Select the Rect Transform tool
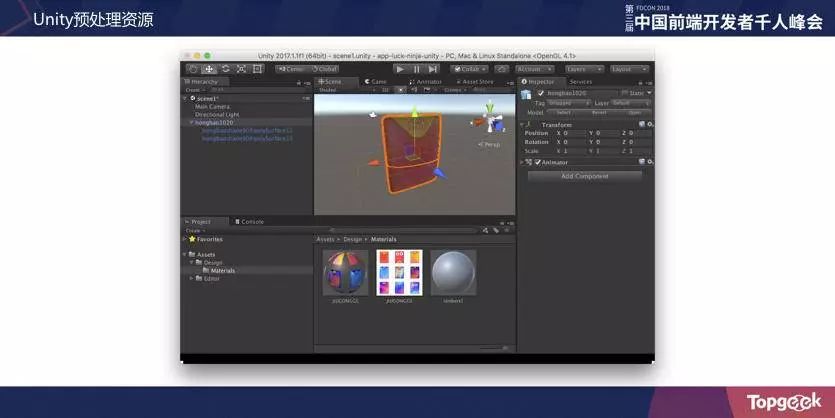The image size is (835, 418). pyautogui.click(x=257, y=69)
